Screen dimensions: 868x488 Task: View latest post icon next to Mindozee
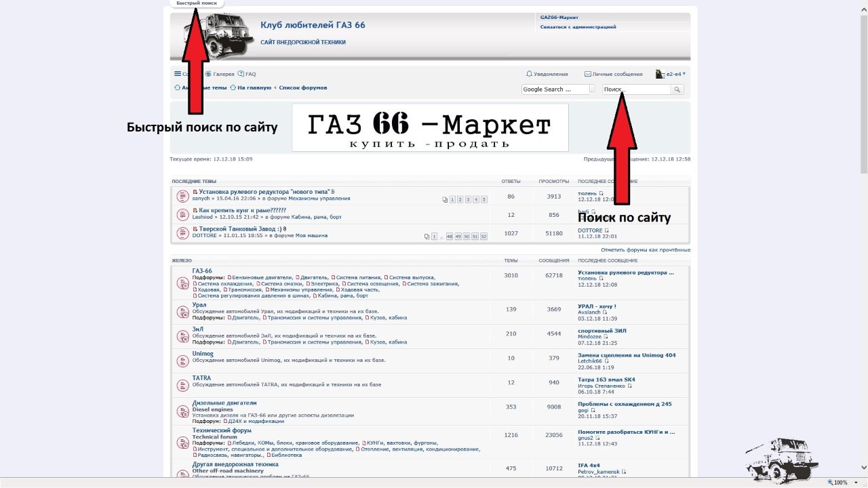tap(606, 336)
